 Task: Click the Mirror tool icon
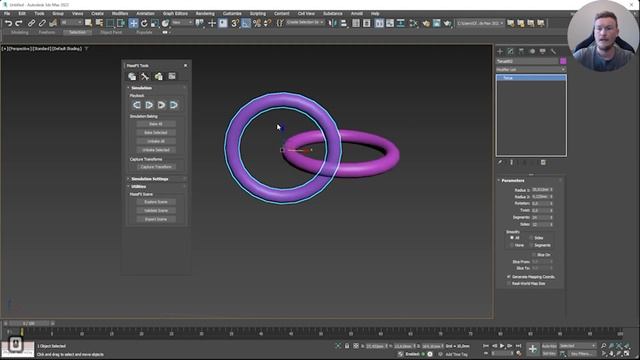click(332, 23)
